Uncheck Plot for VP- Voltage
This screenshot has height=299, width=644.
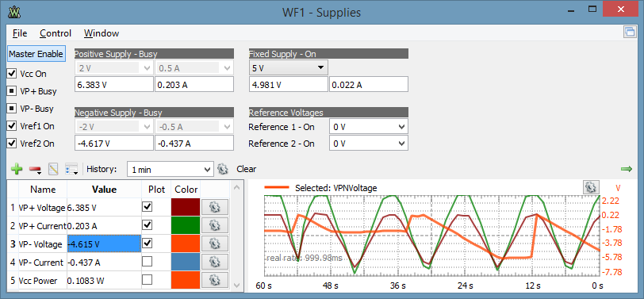[147, 243]
